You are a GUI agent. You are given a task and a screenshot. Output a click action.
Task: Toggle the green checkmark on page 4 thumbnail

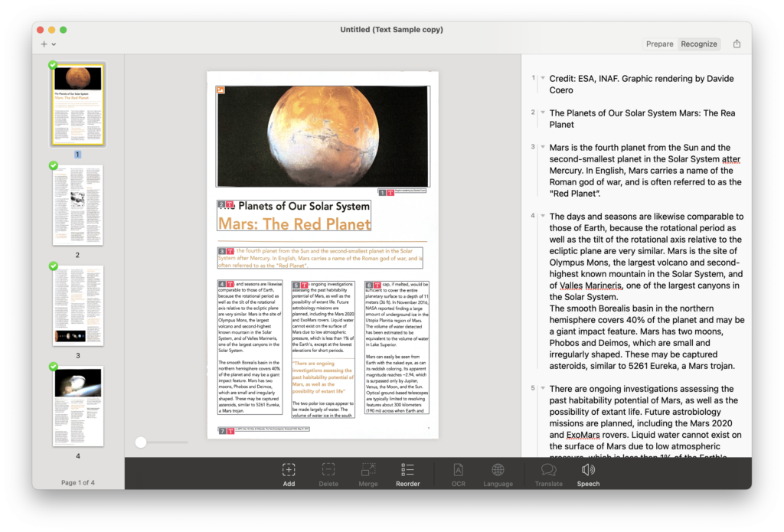[54, 367]
